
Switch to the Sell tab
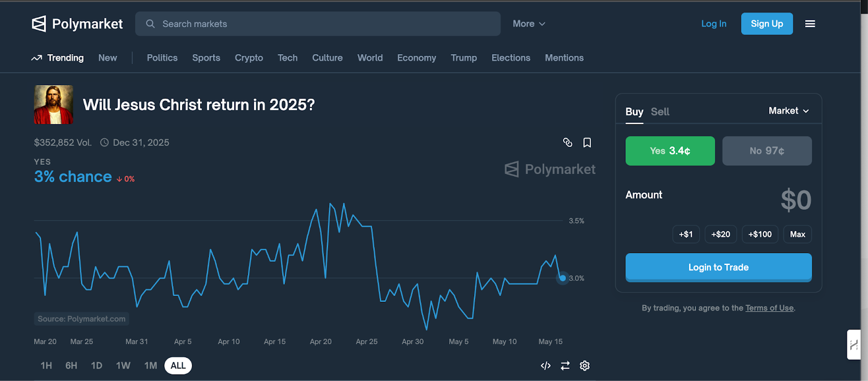tap(660, 112)
